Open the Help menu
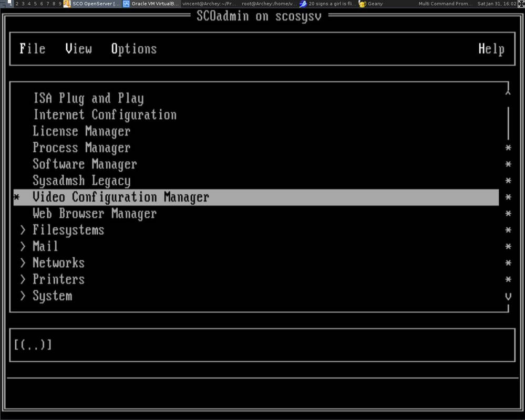Screen dimensions: 525x420 point(491,49)
